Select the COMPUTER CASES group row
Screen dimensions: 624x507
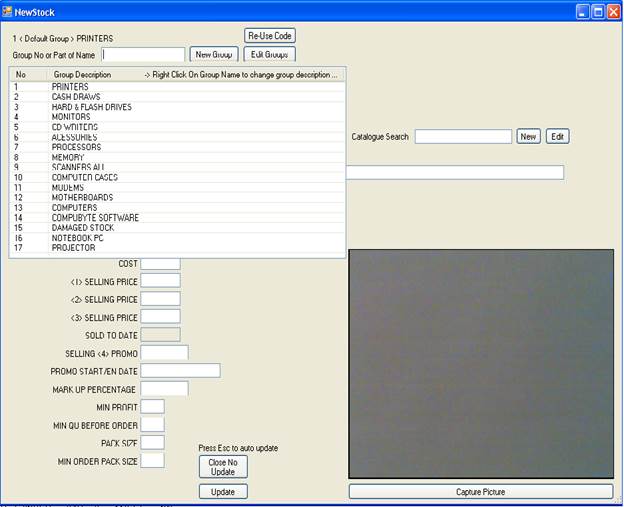(x=177, y=177)
